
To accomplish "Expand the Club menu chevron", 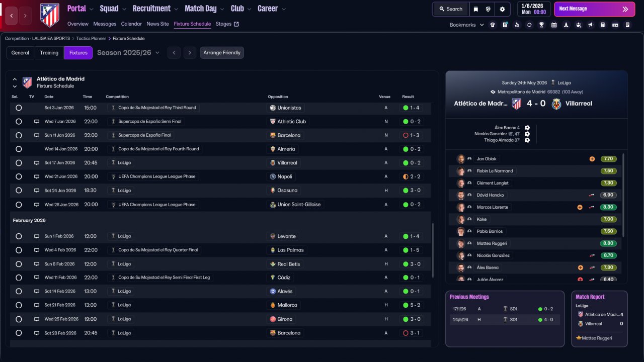I will 249,9.
